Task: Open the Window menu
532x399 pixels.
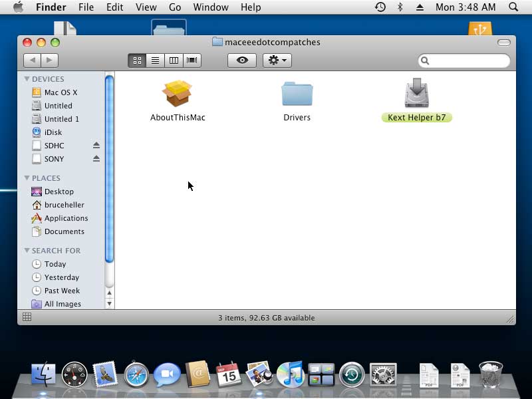Action: (211, 7)
